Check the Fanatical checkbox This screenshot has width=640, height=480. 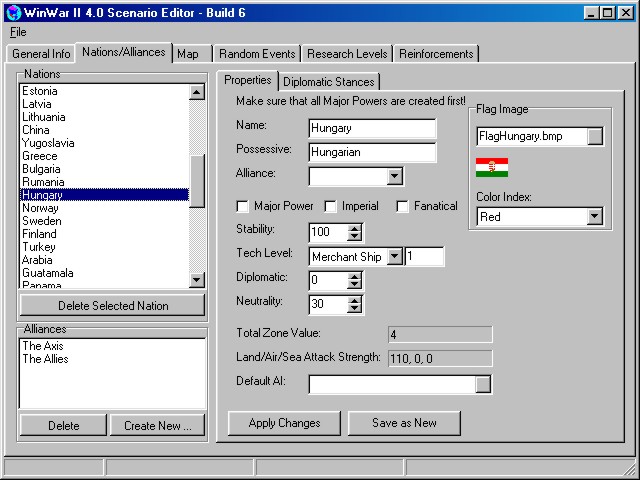[x=403, y=206]
